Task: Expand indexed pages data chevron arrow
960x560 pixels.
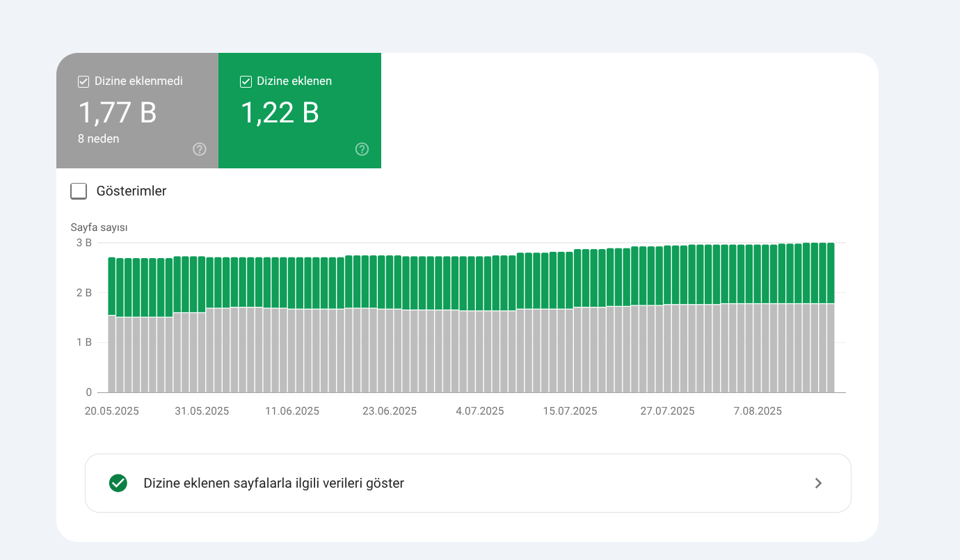Action: [819, 483]
